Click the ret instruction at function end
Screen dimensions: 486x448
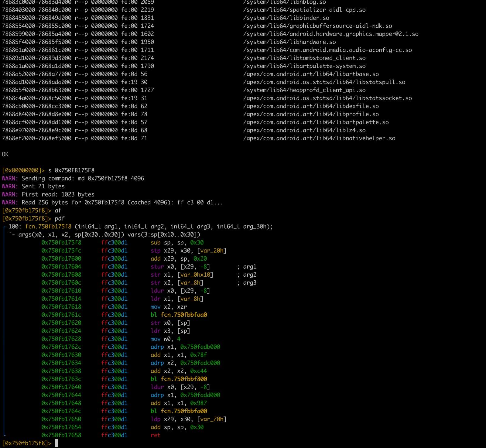pyautogui.click(x=155, y=435)
